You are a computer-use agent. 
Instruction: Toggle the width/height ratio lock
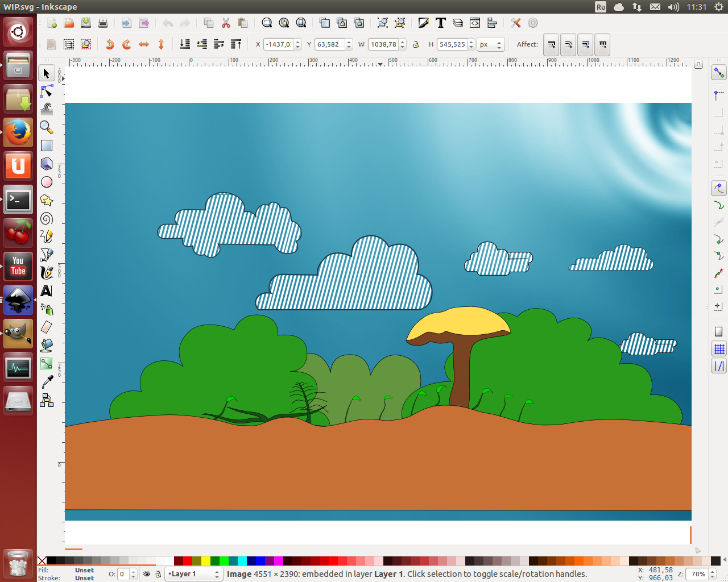coord(416,44)
